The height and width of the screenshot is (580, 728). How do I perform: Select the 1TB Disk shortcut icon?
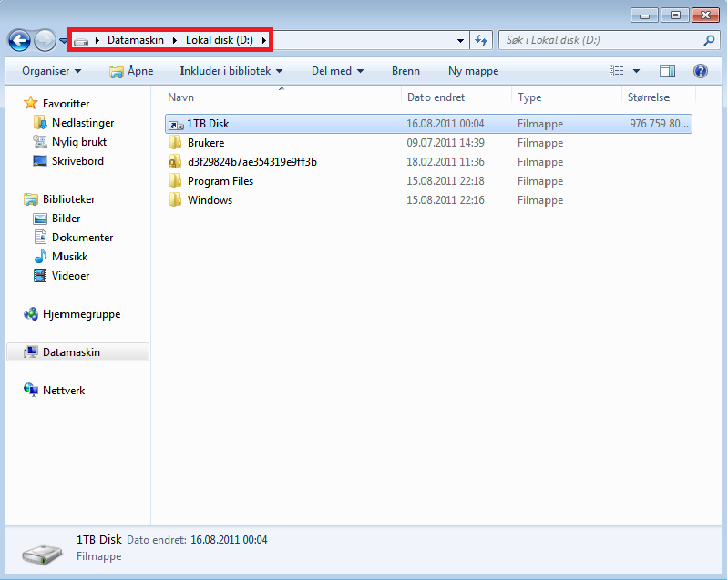[x=176, y=125]
